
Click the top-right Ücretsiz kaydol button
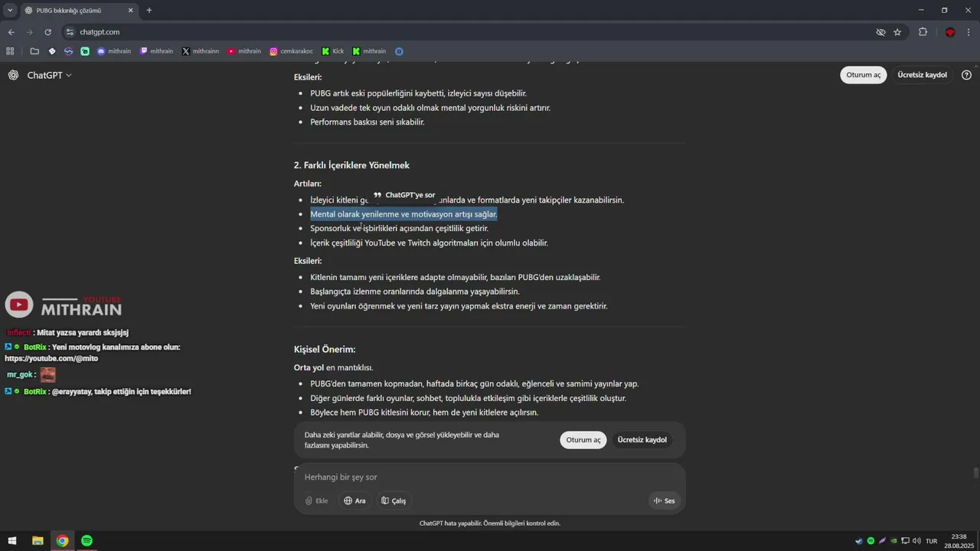tap(922, 75)
